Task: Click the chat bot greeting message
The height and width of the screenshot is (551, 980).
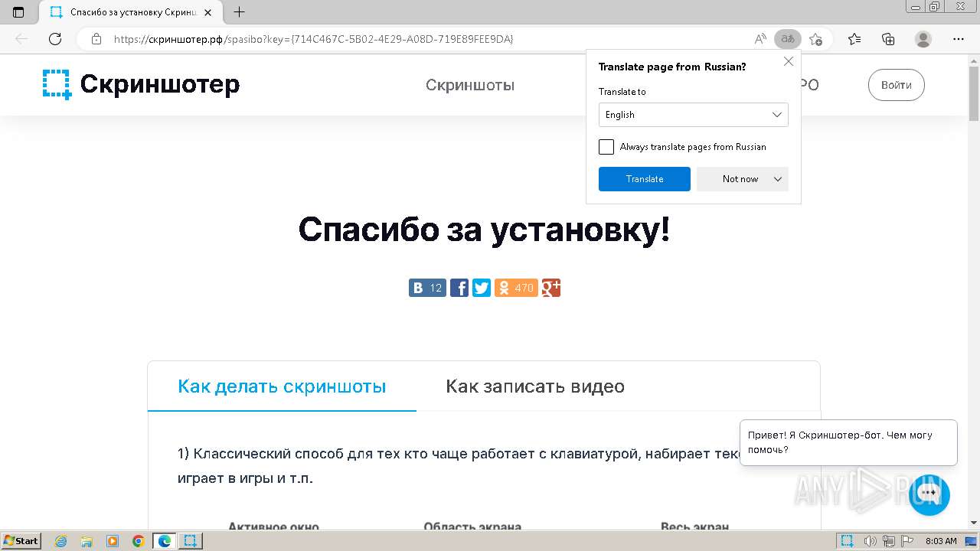Action: pyautogui.click(x=848, y=442)
